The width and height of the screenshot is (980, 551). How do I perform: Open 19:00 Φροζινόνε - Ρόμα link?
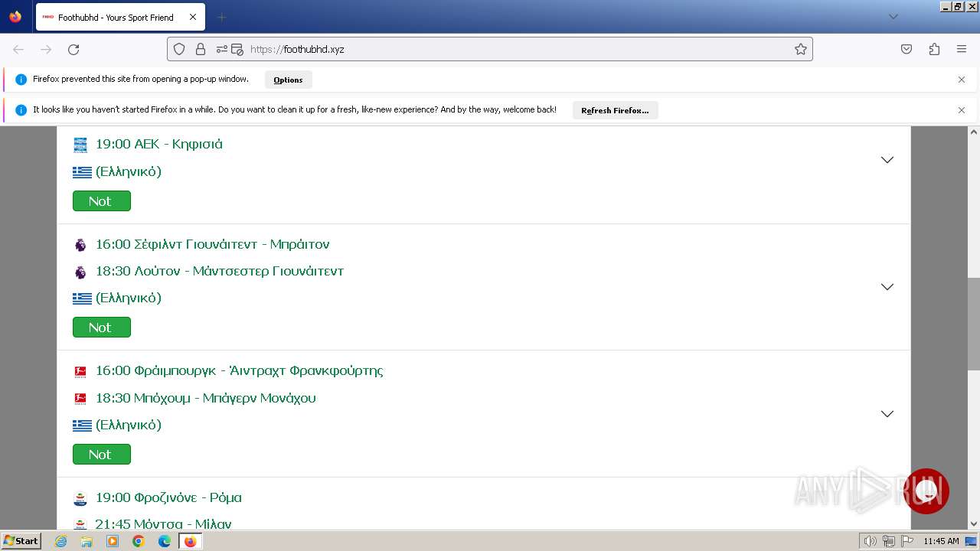tap(168, 497)
